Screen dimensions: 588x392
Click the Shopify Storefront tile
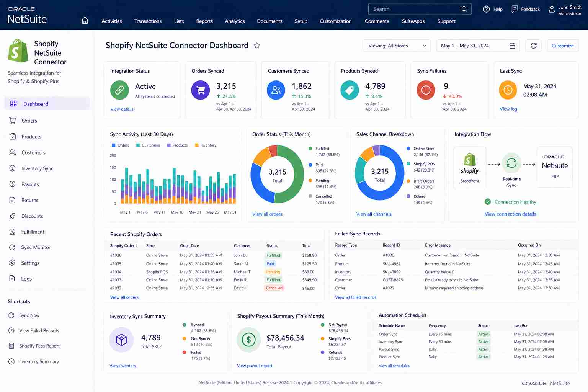click(470, 168)
